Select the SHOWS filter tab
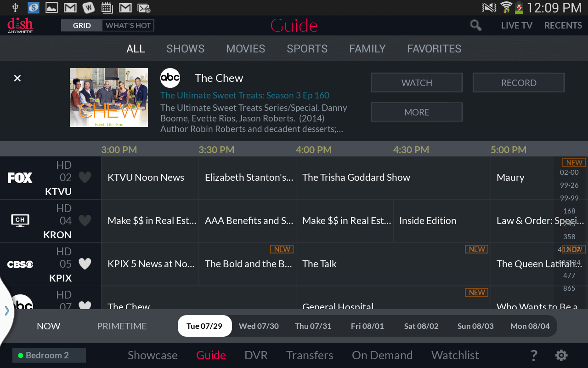The height and width of the screenshot is (368, 588). pyautogui.click(x=186, y=49)
